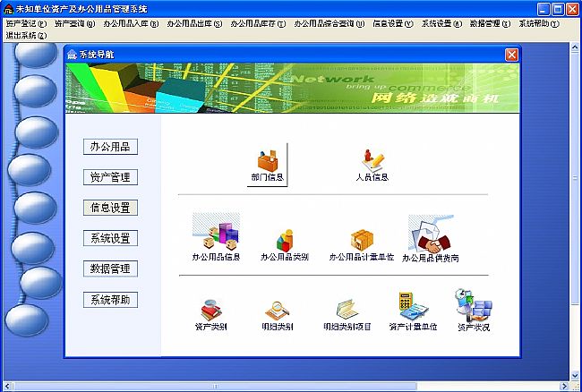Select the 系统设置 navigation button
This screenshot has height=392, width=582.
tap(110, 238)
